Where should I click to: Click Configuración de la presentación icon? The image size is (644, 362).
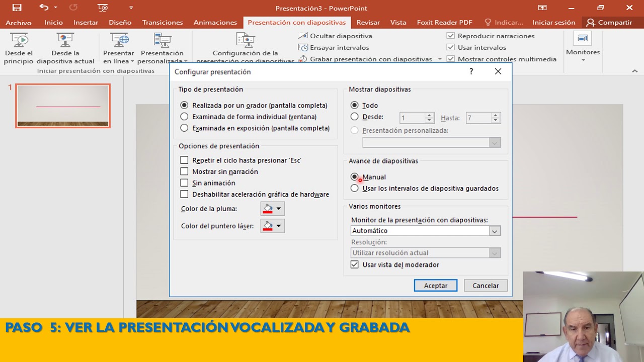(x=245, y=40)
